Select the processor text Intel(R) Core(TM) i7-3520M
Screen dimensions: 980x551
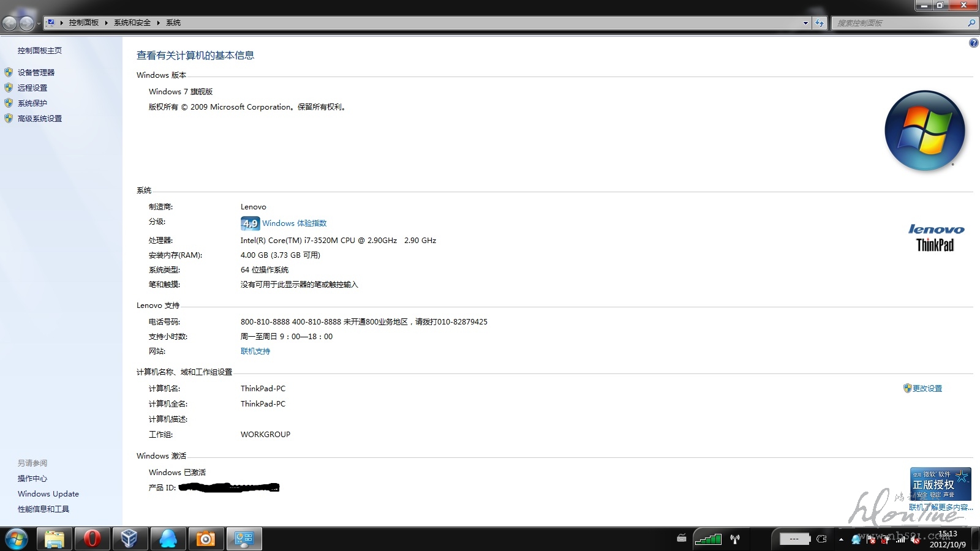click(338, 241)
